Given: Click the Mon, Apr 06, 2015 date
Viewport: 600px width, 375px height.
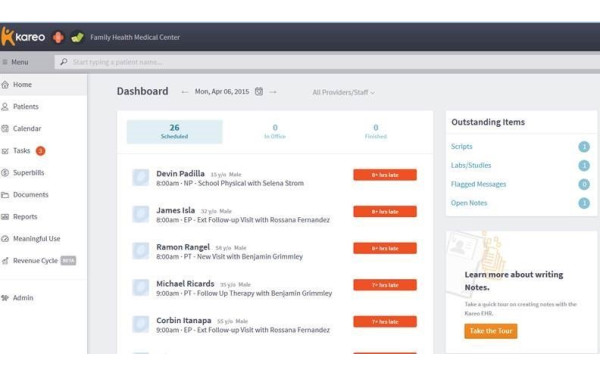Looking at the screenshot, I should click(222, 92).
